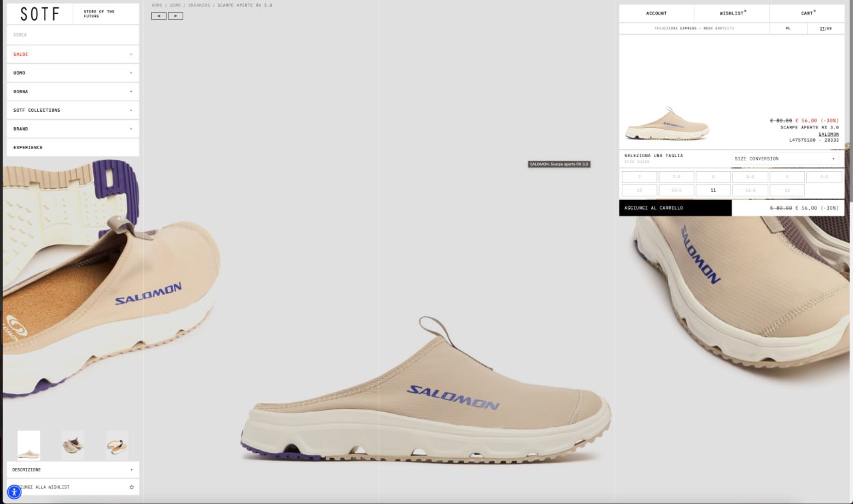
Task: Click the small shoe image in product panel
Action: point(667,125)
